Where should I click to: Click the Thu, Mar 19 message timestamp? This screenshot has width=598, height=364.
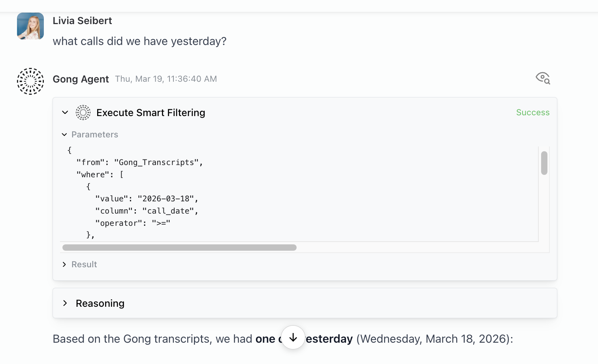166,79
